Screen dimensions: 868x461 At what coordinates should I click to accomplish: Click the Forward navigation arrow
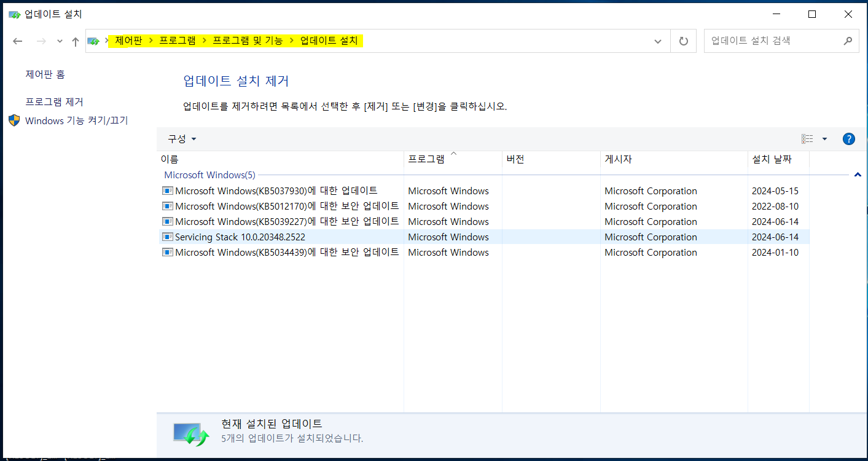pyautogui.click(x=41, y=41)
